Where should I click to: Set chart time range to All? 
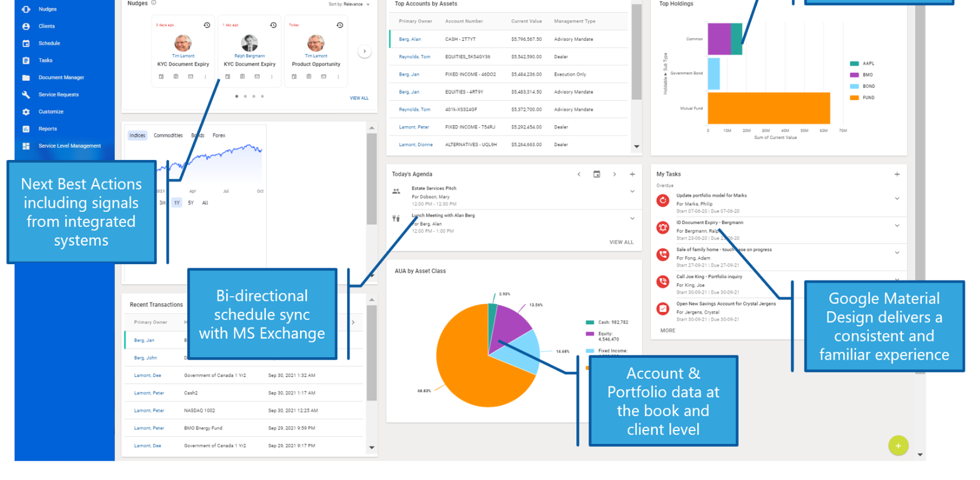point(205,203)
